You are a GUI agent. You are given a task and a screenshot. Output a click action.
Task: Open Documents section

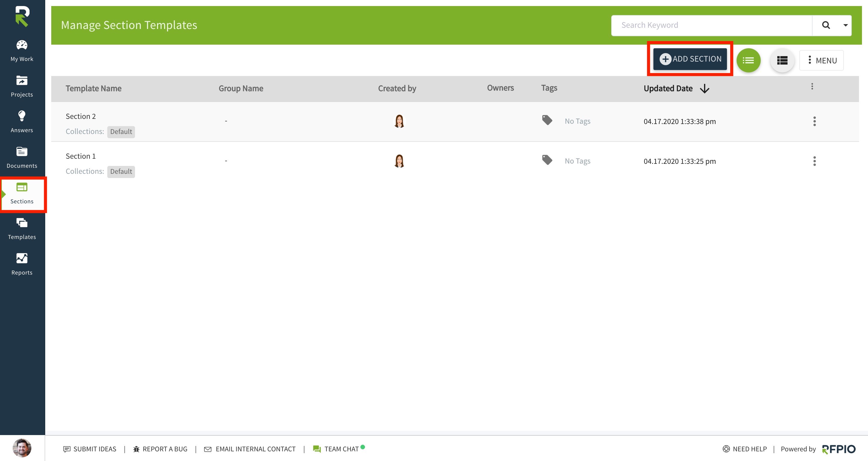pos(22,157)
